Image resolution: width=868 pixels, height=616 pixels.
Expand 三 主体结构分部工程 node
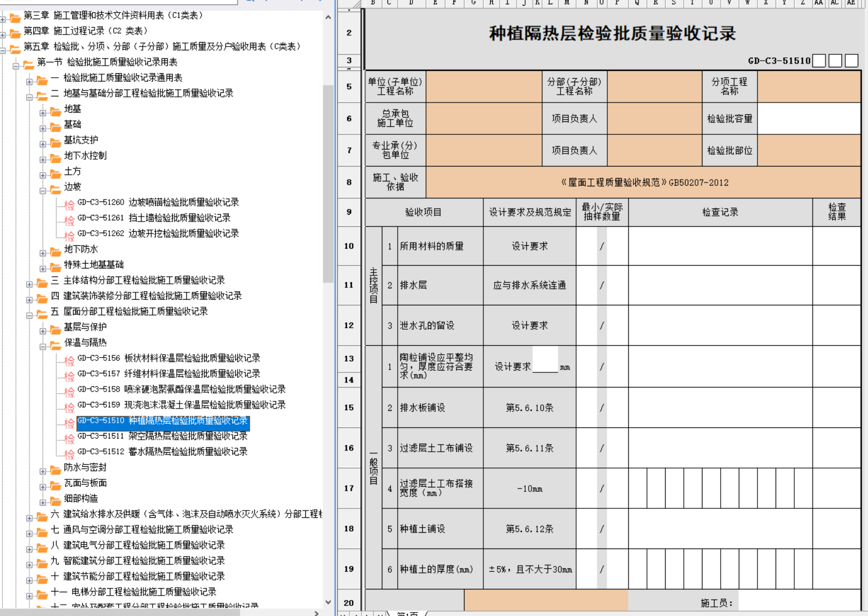pos(29,284)
